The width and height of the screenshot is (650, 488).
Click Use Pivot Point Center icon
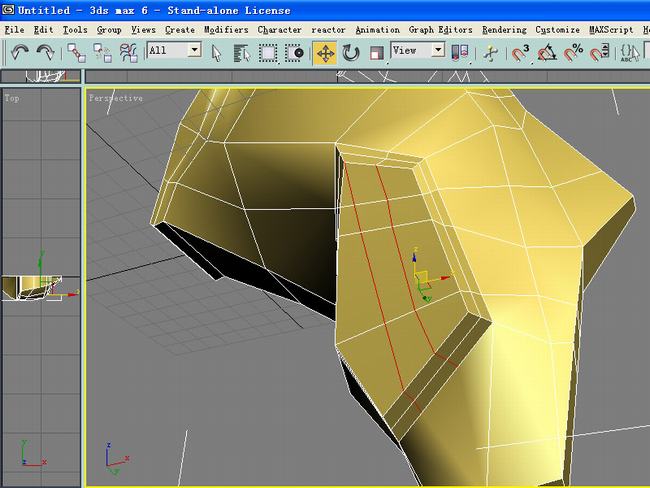[x=460, y=53]
